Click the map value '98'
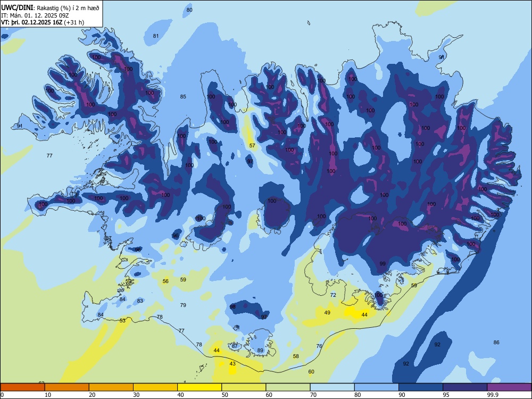The height and width of the screenshot is (399, 532). [232, 307]
